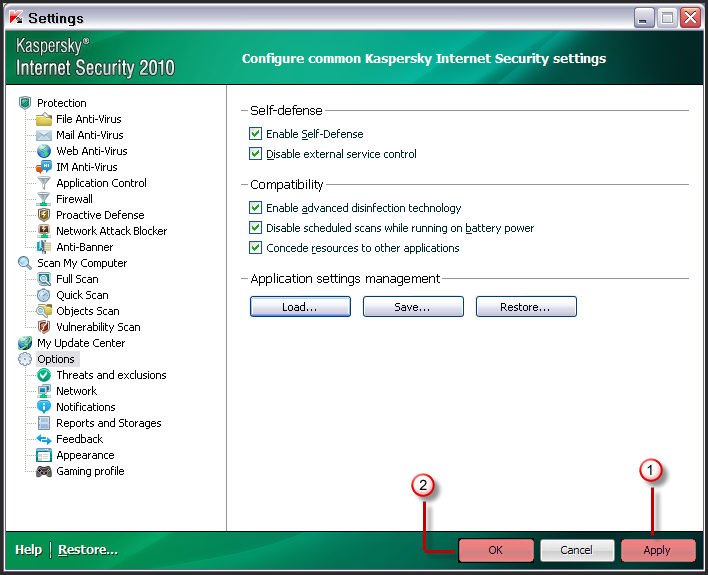
Task: Minimize the Settings window
Action: point(644,18)
